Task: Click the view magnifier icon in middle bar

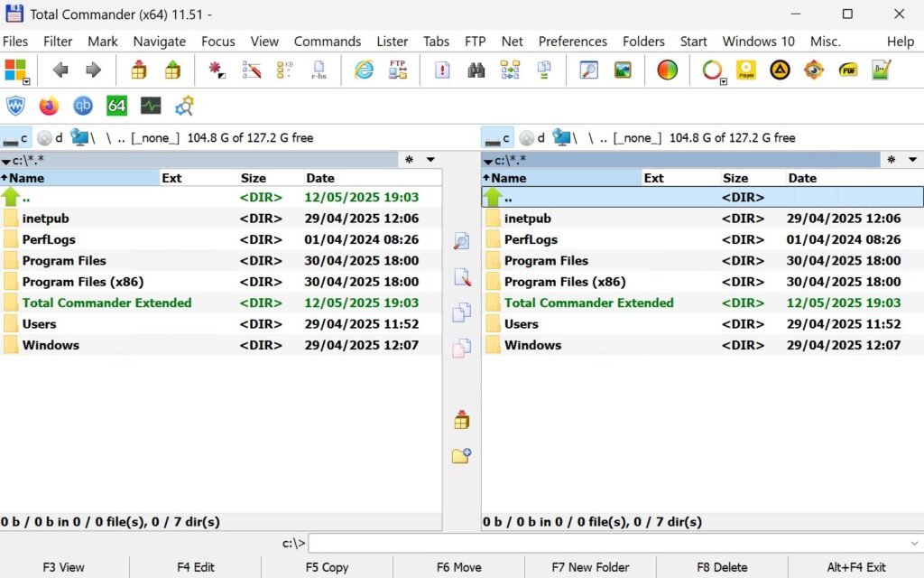Action: click(461, 241)
